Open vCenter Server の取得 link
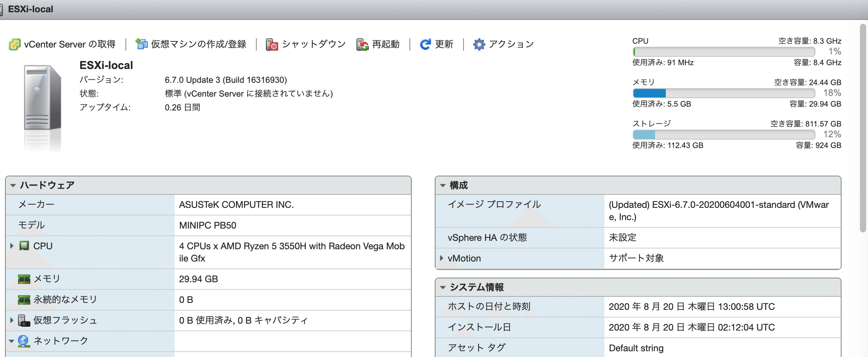868x357 pixels. coord(69,44)
